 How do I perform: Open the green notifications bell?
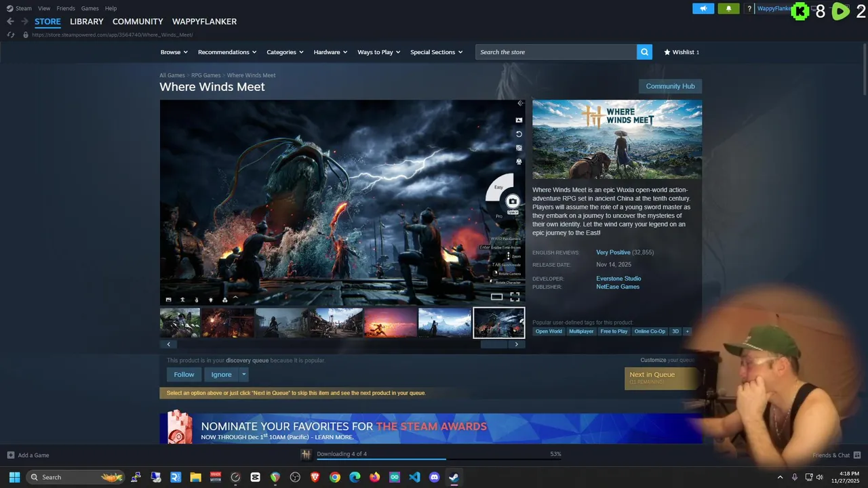(x=728, y=8)
